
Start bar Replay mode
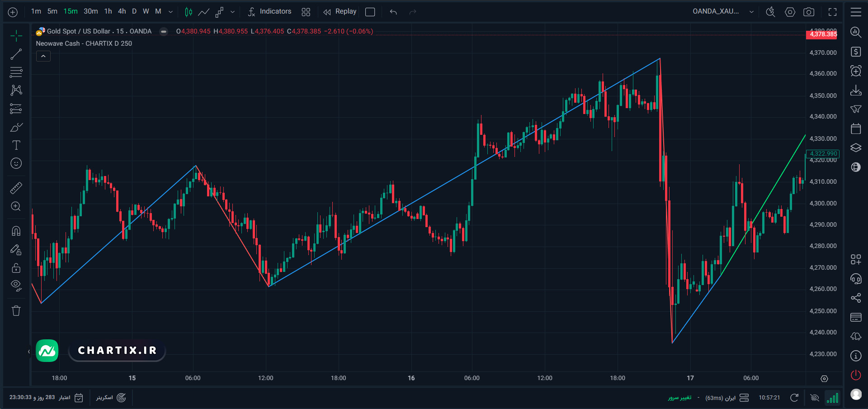pyautogui.click(x=340, y=12)
